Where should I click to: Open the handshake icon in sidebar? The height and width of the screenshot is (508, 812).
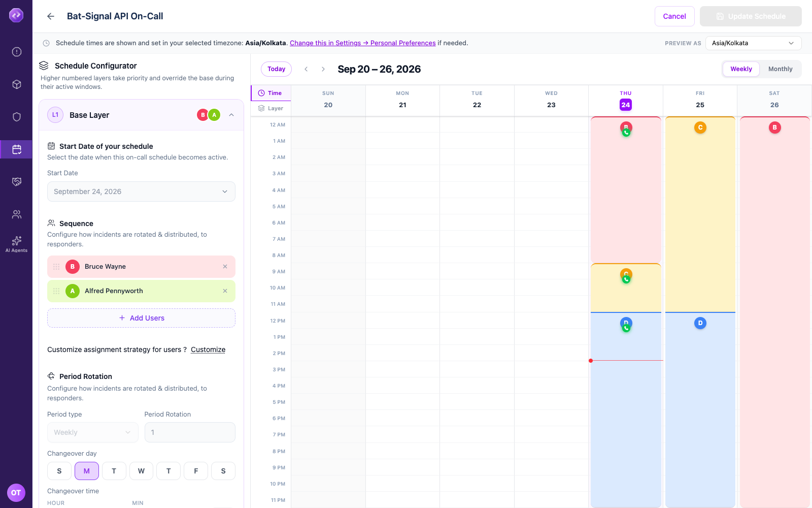coord(17,182)
